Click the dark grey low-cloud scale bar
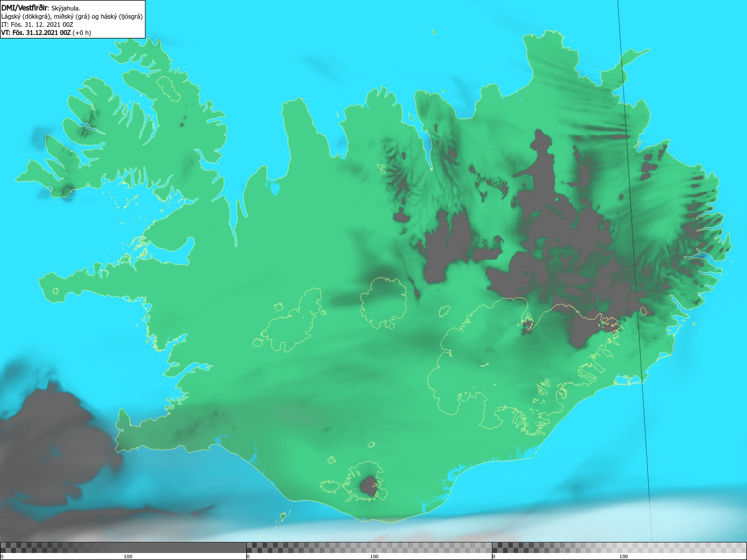This screenshot has height=560, width=747. click(x=123, y=548)
